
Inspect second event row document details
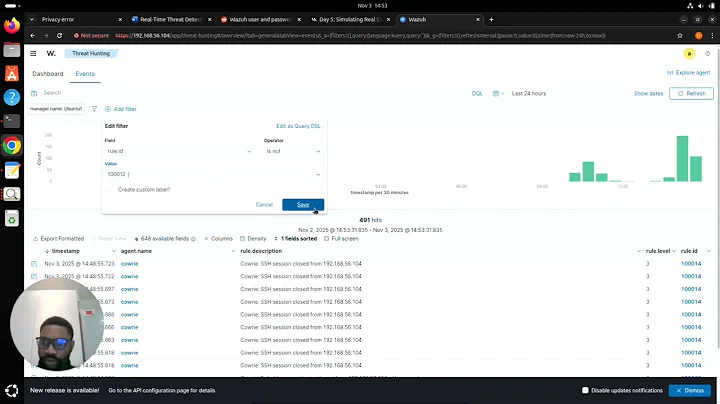click(x=34, y=277)
